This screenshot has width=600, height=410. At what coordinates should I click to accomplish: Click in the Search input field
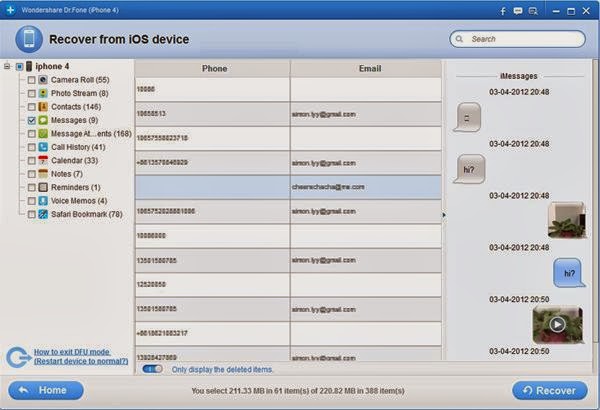click(517, 39)
